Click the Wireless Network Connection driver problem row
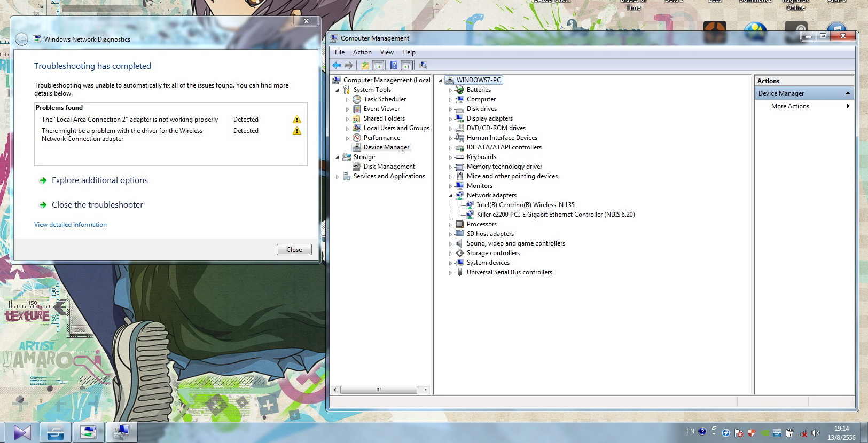 171,135
